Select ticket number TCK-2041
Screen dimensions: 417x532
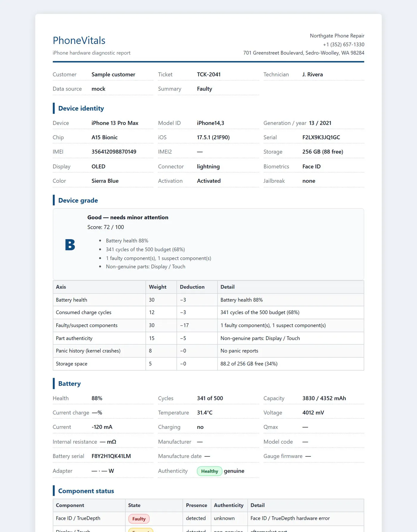208,74
